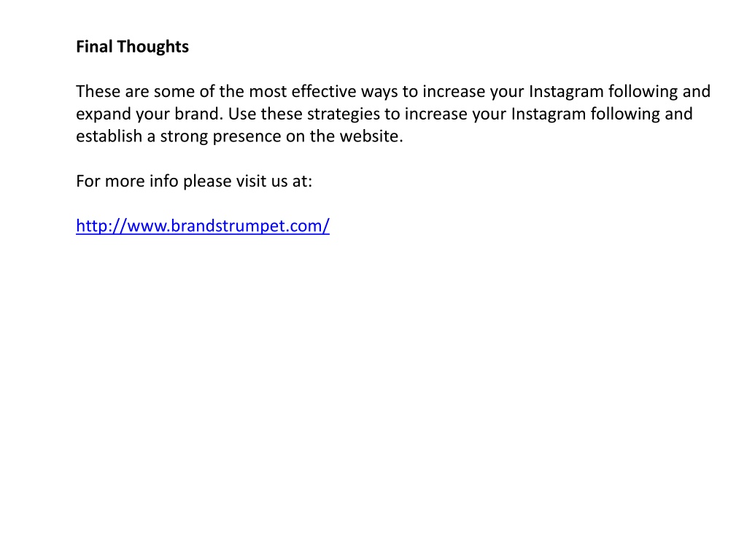The width and height of the screenshot is (747, 560).
Task: Click the line 'For more info please visit us at:'
Action: [194, 182]
